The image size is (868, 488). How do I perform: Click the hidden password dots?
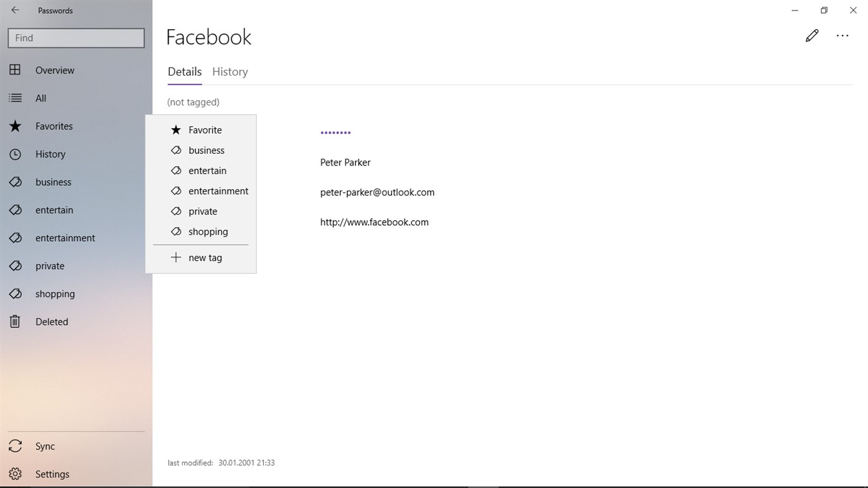(336, 133)
